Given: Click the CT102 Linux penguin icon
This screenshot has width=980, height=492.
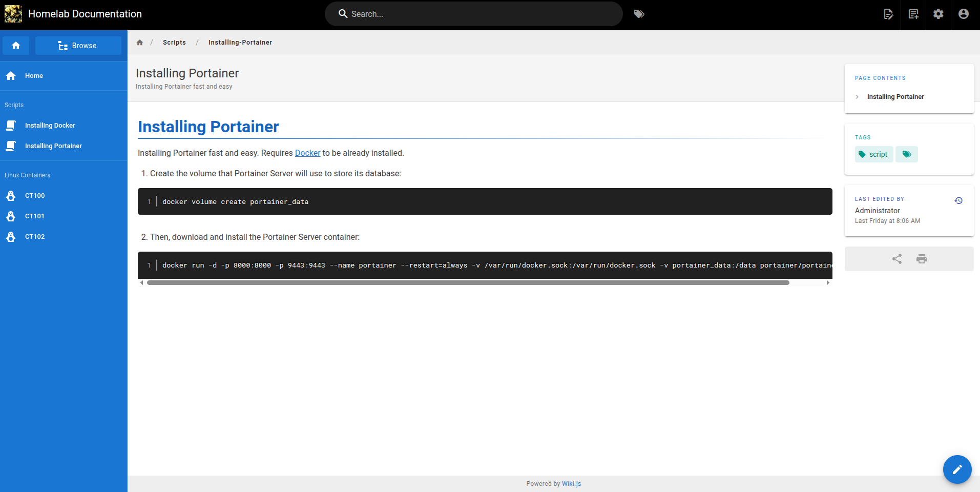Looking at the screenshot, I should (x=11, y=237).
